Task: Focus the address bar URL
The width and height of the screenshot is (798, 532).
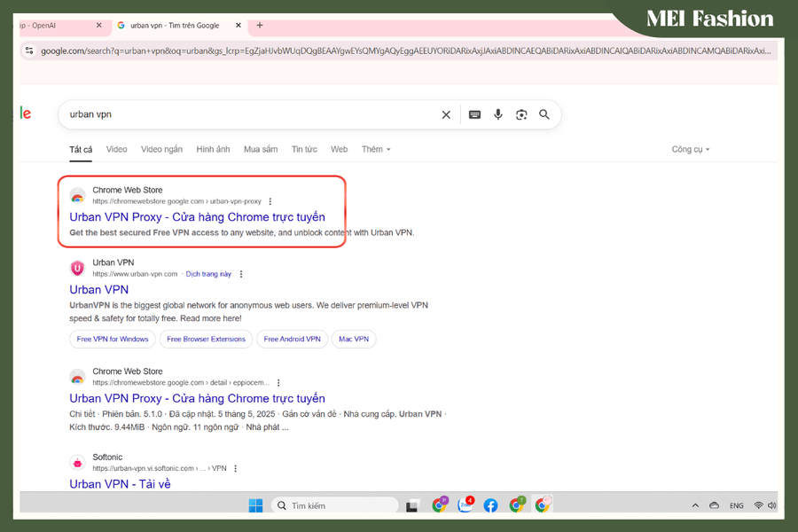Action: (x=405, y=51)
